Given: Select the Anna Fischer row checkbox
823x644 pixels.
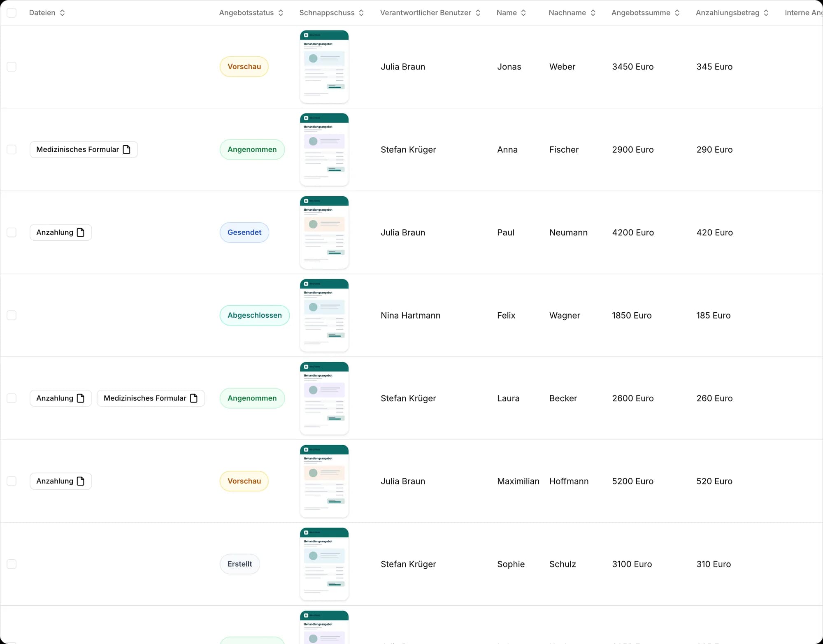Looking at the screenshot, I should [x=12, y=149].
